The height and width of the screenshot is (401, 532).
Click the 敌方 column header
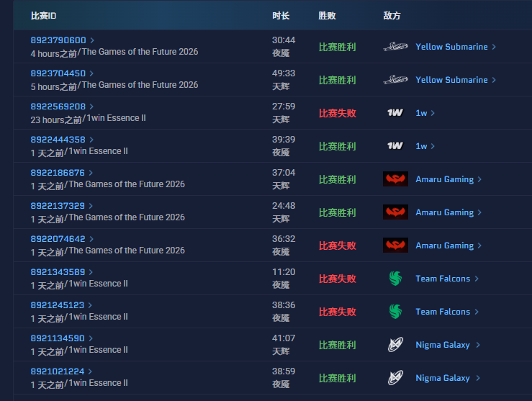(392, 16)
